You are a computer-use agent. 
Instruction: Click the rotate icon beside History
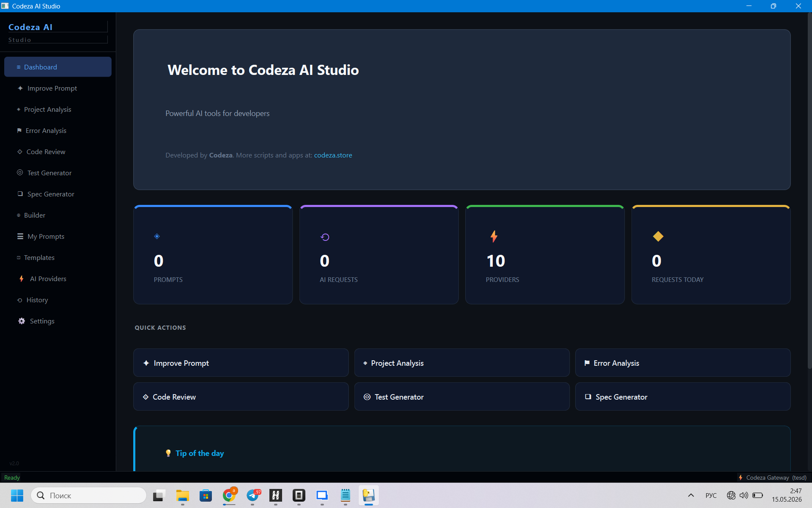click(x=19, y=300)
